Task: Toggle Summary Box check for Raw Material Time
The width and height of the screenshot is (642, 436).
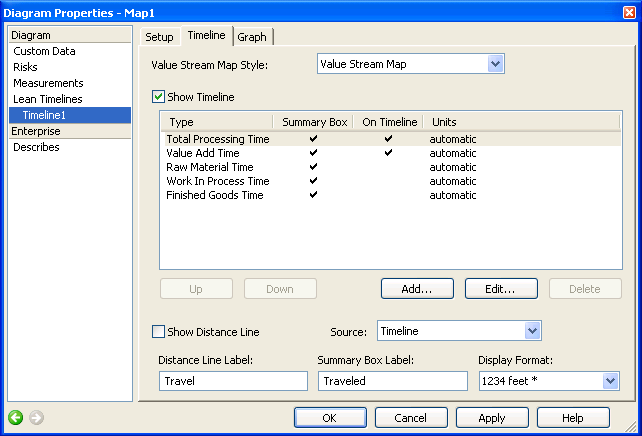Action: pos(314,167)
